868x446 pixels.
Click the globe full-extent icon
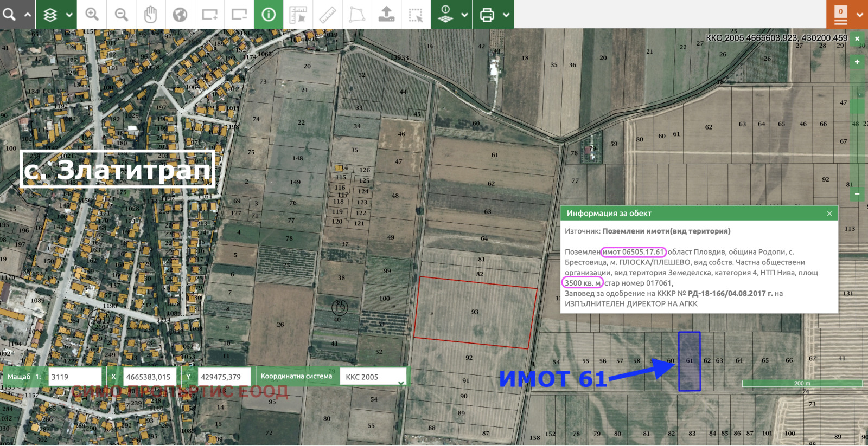[x=180, y=14]
